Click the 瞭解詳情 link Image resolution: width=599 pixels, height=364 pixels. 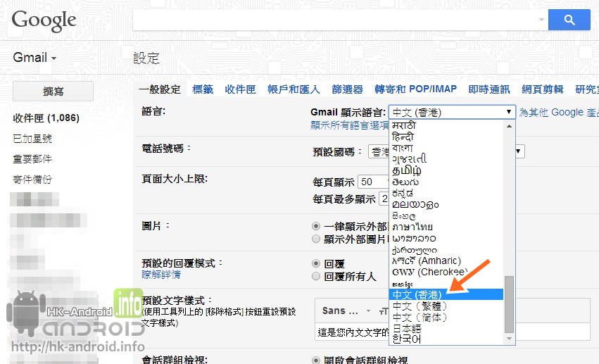click(161, 275)
